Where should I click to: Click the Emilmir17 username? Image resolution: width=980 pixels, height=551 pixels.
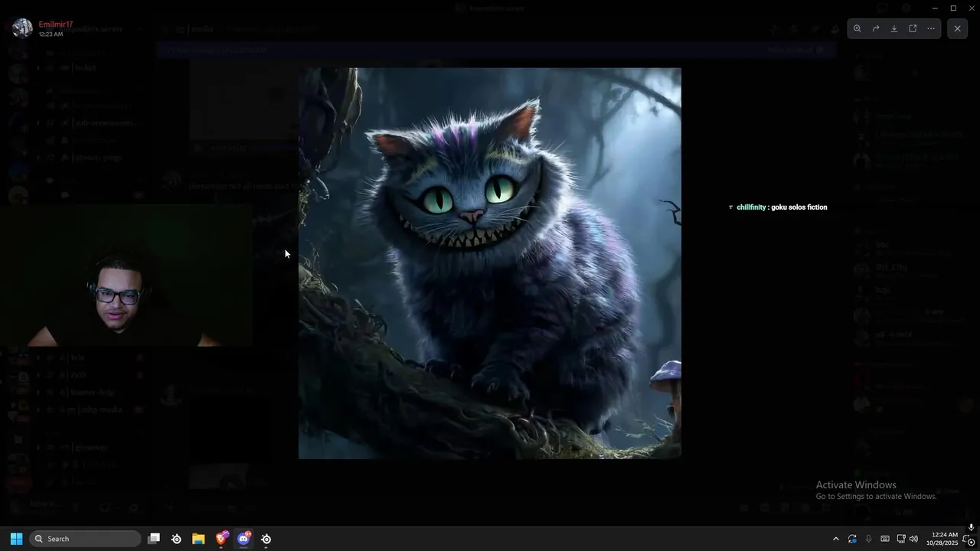[56, 24]
